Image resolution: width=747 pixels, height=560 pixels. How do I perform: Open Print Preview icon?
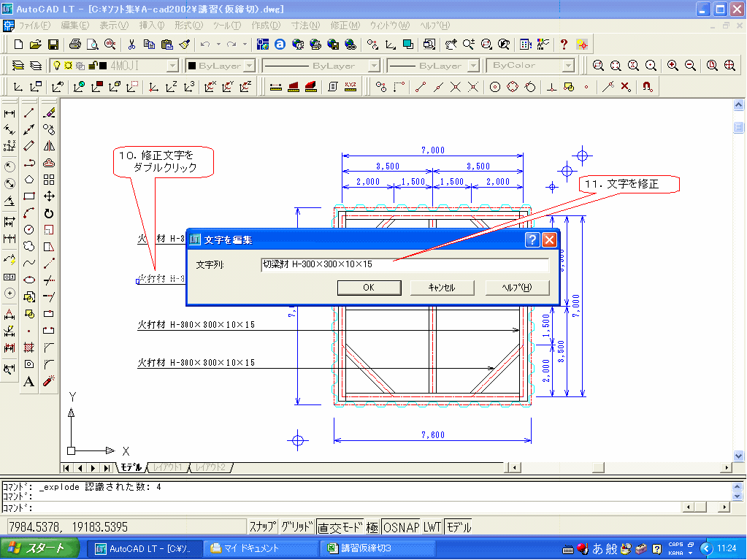pos(93,45)
